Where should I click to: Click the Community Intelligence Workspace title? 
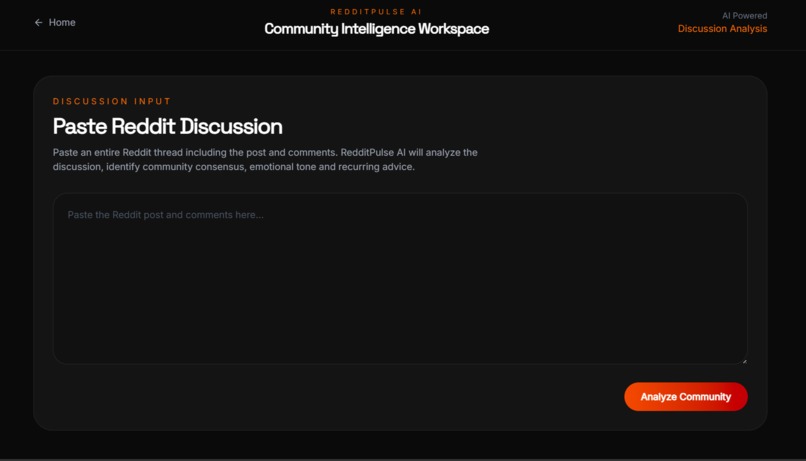376,29
